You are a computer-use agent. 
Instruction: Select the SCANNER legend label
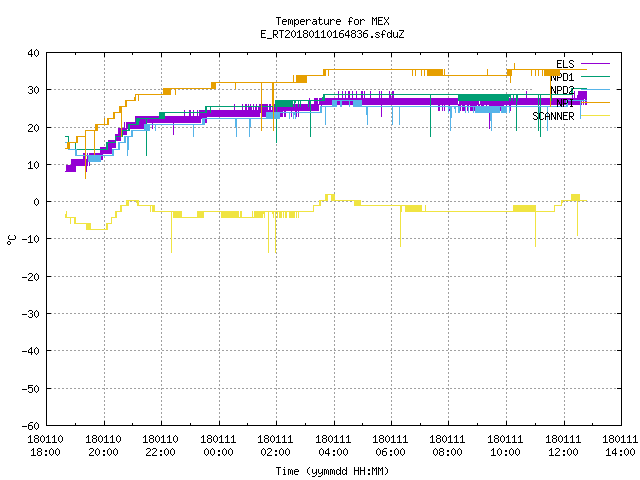point(553,116)
